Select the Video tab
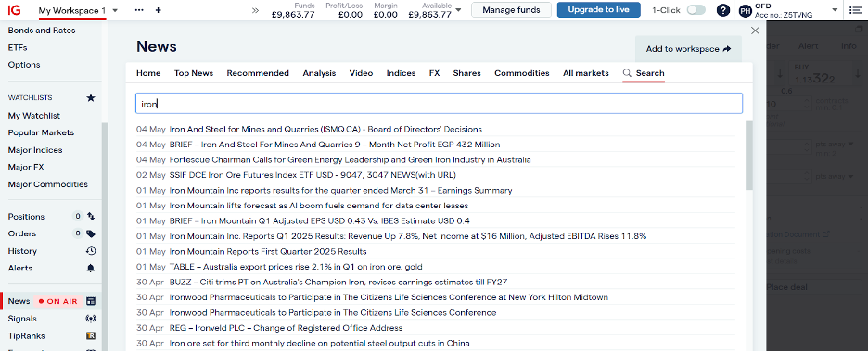Image resolution: width=868 pixels, height=352 pixels. point(361,73)
